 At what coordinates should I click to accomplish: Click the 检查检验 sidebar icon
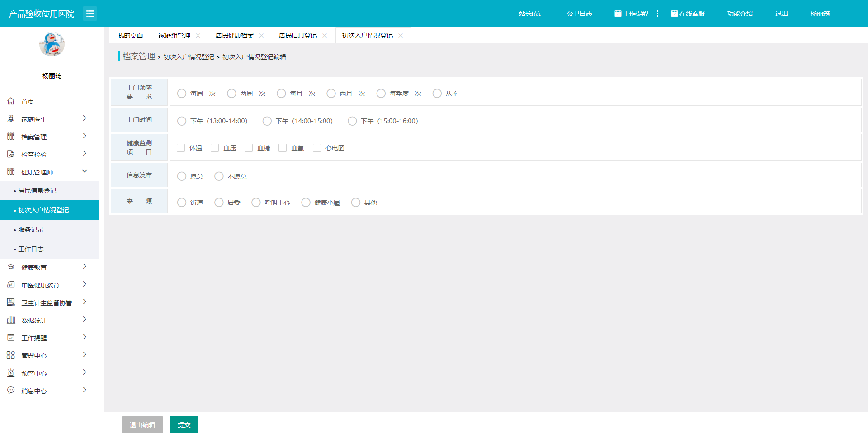[x=11, y=154]
